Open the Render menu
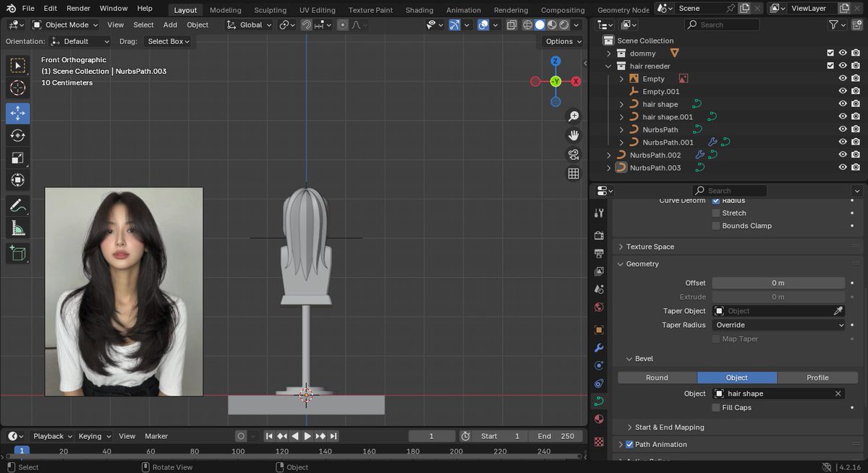 click(x=78, y=9)
